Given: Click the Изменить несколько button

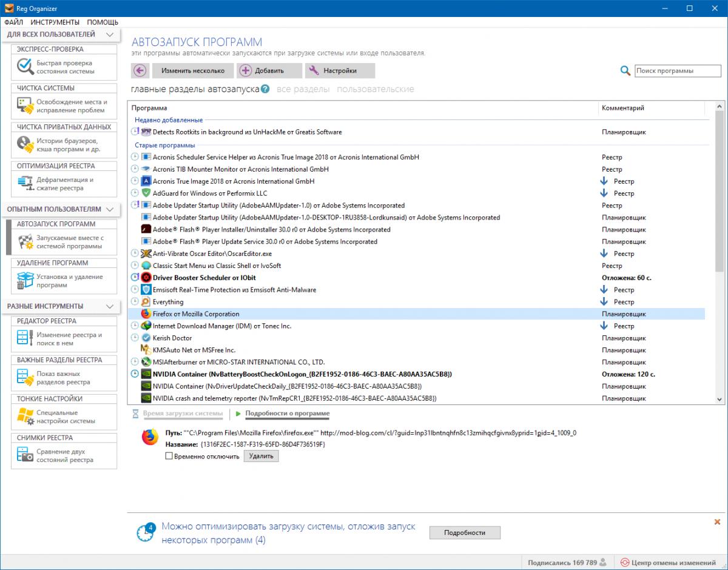Looking at the screenshot, I should coord(192,70).
